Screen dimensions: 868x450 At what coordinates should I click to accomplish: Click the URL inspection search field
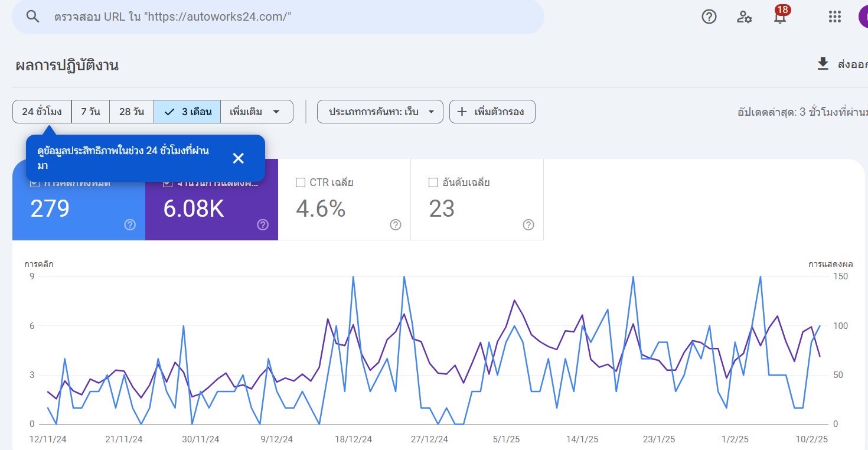pyautogui.click(x=295, y=17)
